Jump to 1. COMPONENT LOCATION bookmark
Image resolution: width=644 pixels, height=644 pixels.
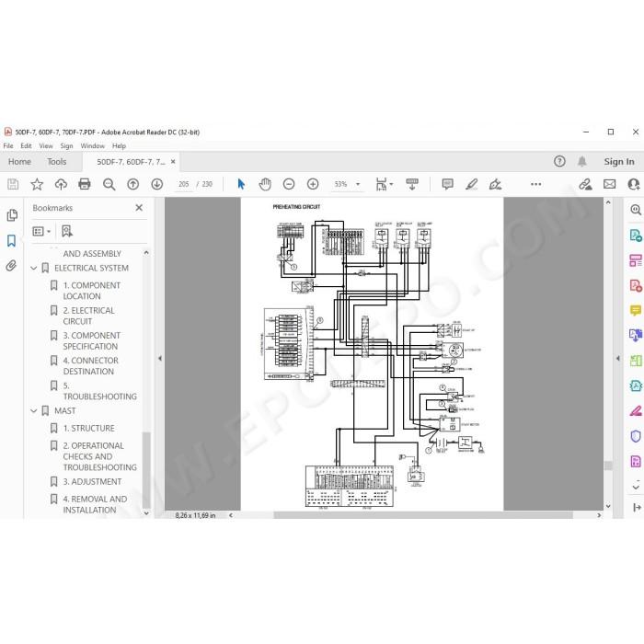(x=92, y=291)
